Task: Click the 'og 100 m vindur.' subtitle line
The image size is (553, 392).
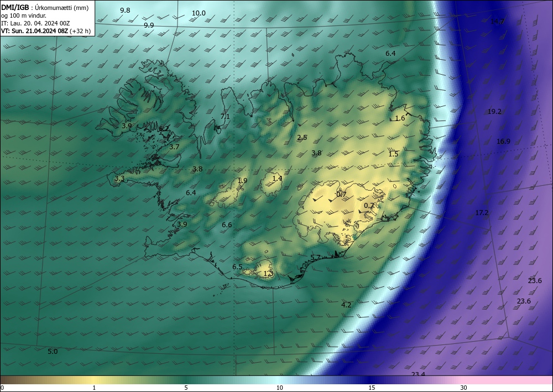Action: click(24, 15)
